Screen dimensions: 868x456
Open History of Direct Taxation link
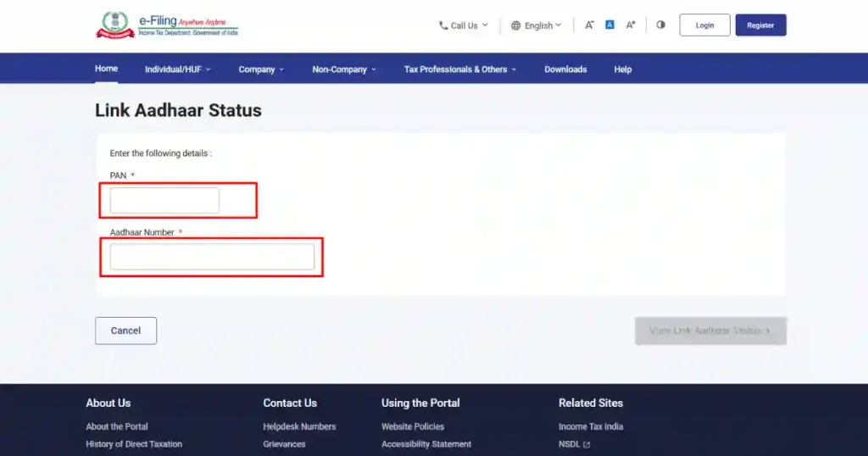[x=134, y=444]
